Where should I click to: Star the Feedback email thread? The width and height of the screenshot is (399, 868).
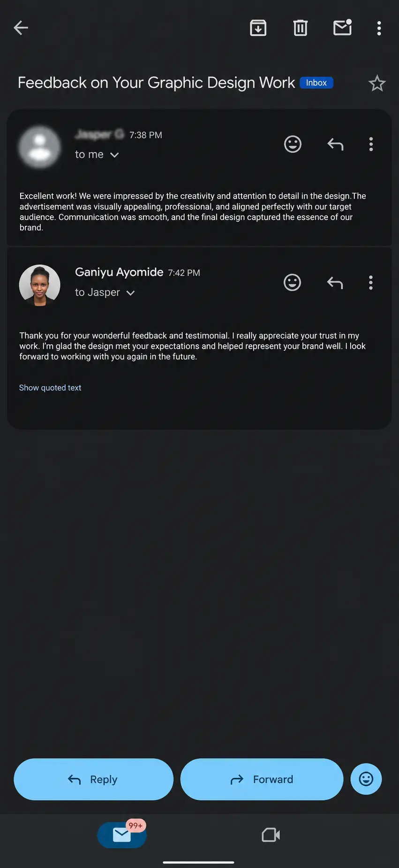coord(377,83)
